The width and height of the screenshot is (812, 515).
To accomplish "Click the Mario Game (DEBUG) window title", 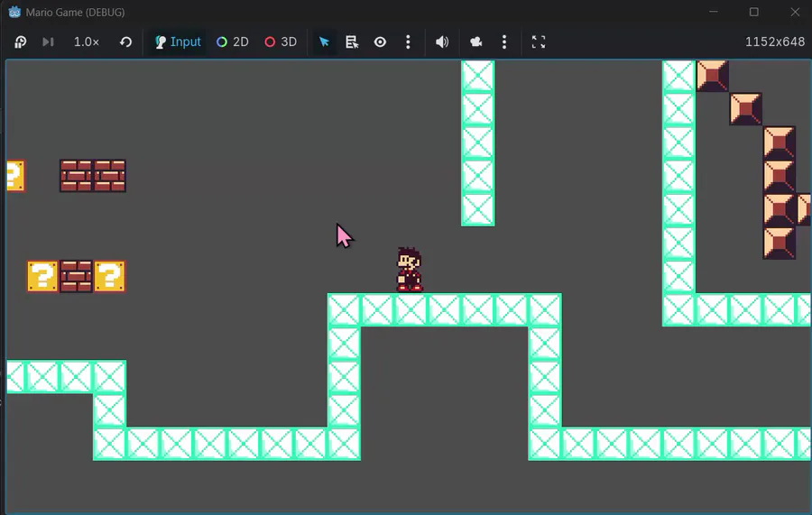I will pyautogui.click(x=75, y=12).
